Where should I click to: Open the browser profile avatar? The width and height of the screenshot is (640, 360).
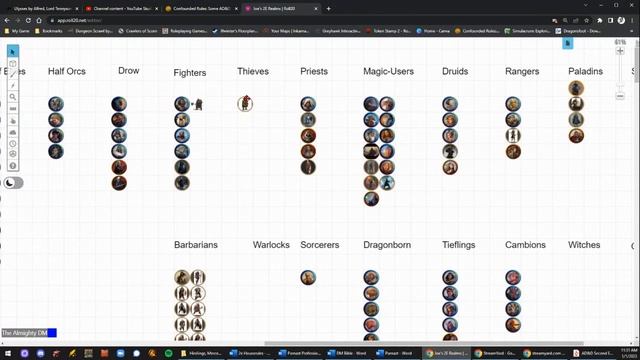tap(621, 20)
